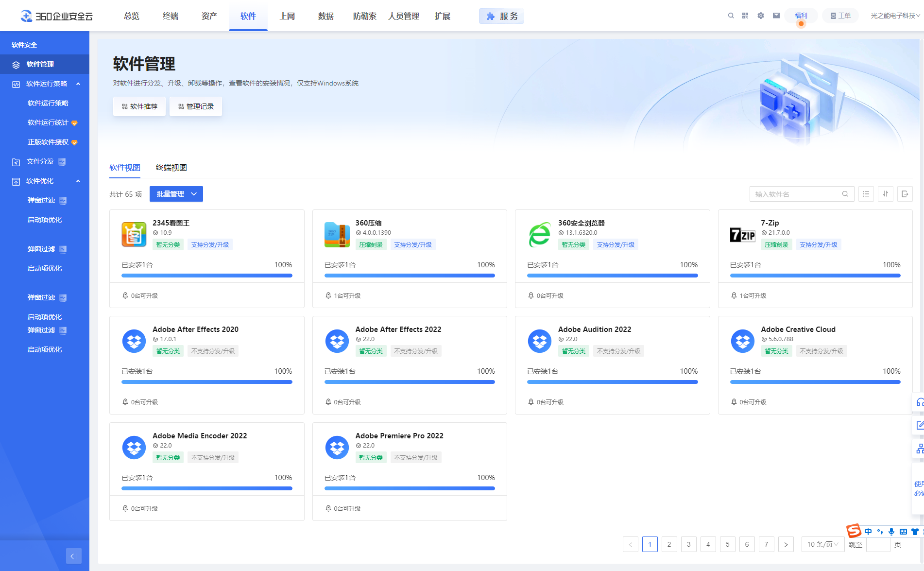This screenshot has width=924, height=571.
Task: Open the 资产 assets menu
Action: pyautogui.click(x=209, y=16)
